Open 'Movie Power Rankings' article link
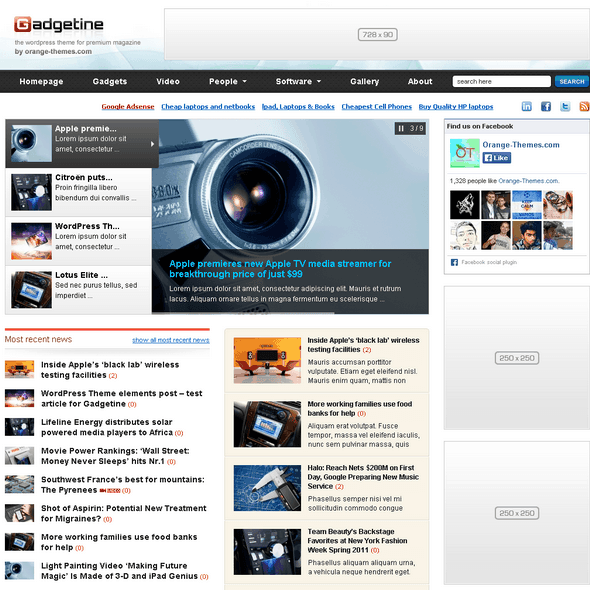The width and height of the screenshot is (590, 590). coord(115,456)
